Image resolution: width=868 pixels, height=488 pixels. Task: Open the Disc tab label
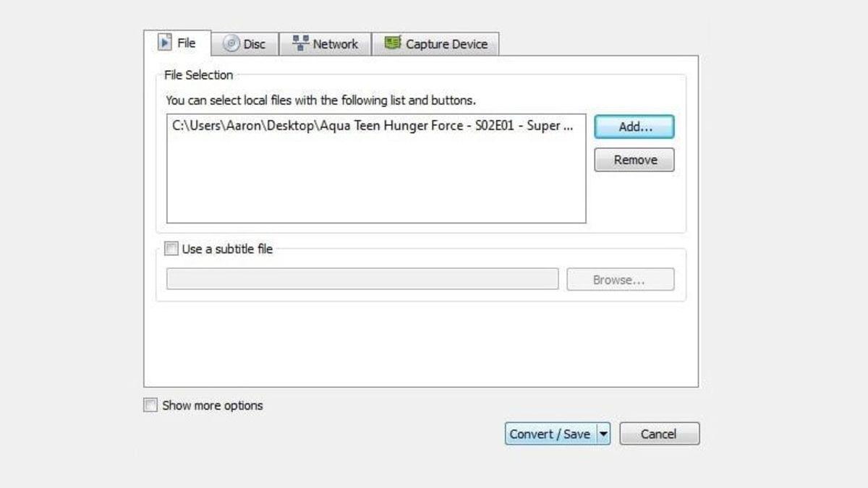[255, 44]
